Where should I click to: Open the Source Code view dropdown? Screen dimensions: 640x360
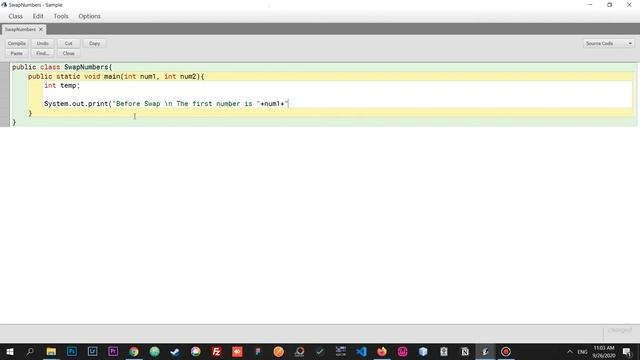(x=609, y=43)
